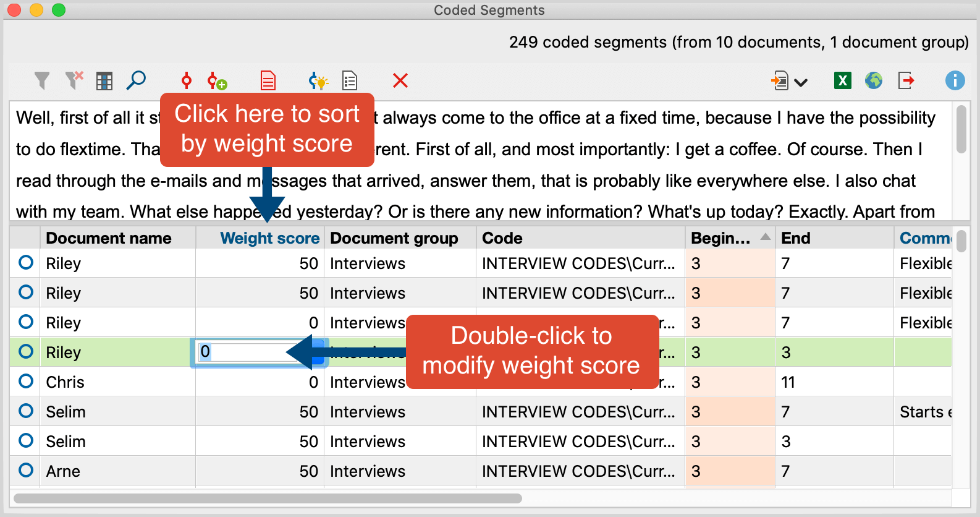This screenshot has width=980, height=517.
Task: Open the column selection table icon
Action: point(104,81)
